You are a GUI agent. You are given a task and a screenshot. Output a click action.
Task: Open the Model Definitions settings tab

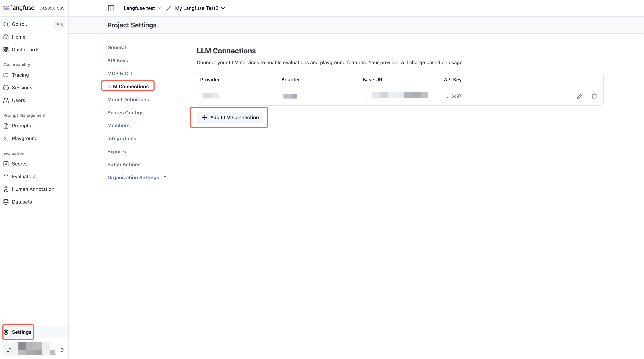128,100
